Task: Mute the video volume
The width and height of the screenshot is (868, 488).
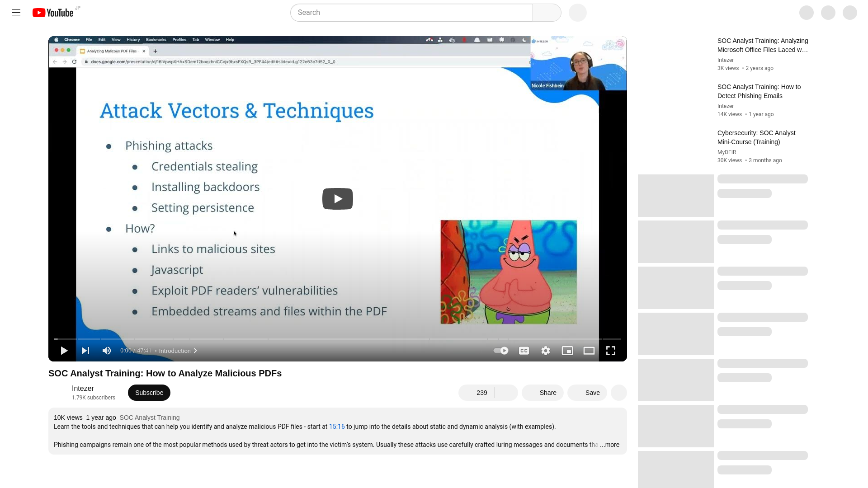Action: [107, 351]
